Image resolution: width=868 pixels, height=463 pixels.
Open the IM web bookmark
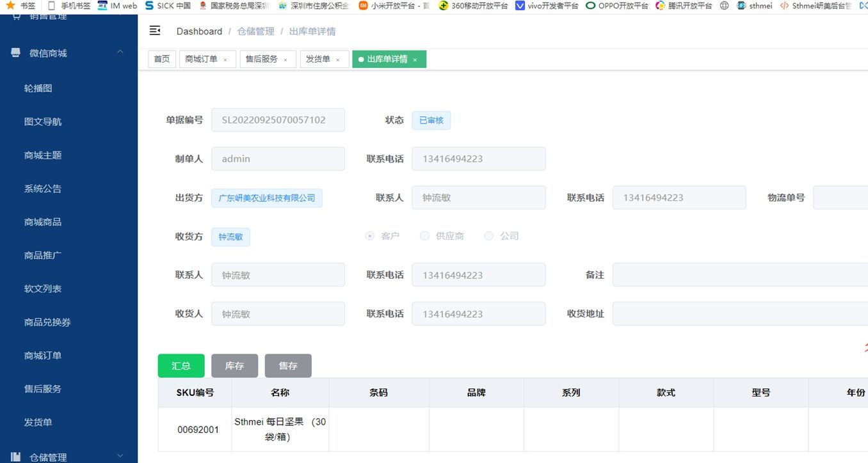point(118,6)
